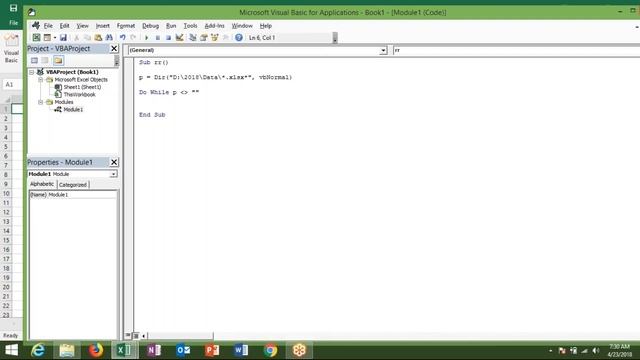Open Properties Window toolbar icon
640x360 pixels.
click(x=204, y=38)
